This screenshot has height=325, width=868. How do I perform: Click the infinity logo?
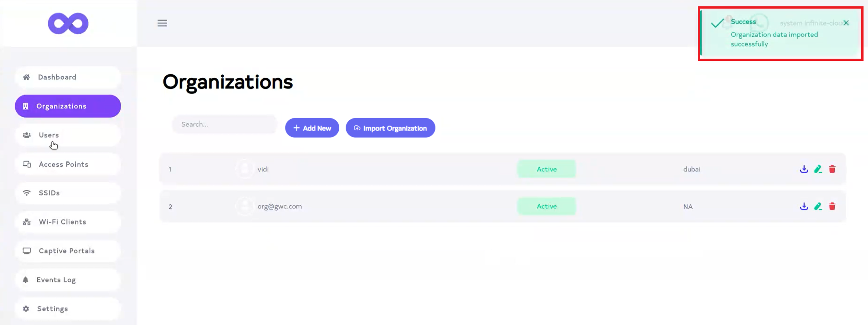(68, 24)
